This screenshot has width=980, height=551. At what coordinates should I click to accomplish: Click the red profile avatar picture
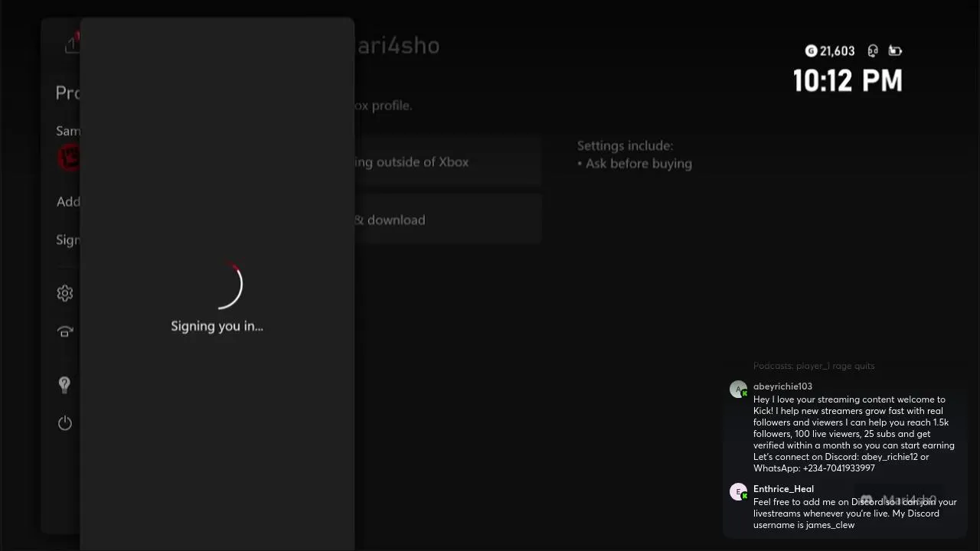coord(69,158)
